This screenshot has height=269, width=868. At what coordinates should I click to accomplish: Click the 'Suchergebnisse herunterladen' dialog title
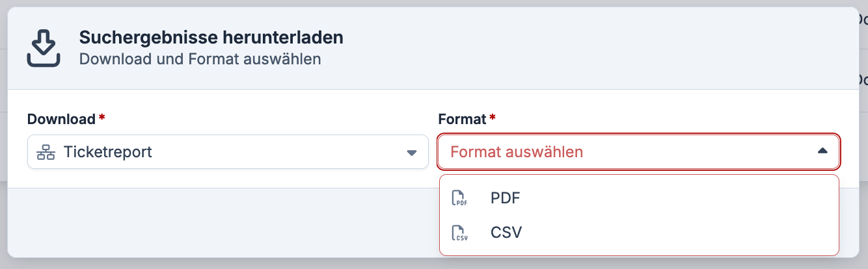pyautogui.click(x=211, y=38)
